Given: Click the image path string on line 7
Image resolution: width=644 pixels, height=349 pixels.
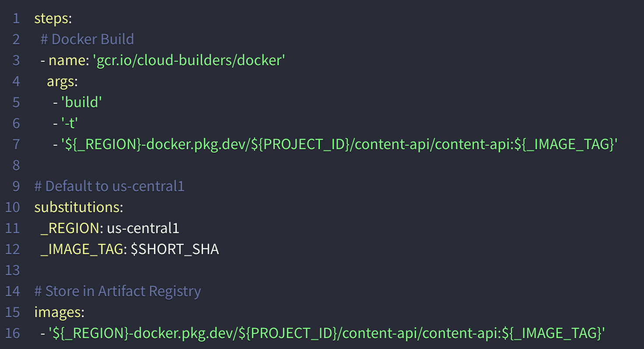Looking at the screenshot, I should point(339,144).
